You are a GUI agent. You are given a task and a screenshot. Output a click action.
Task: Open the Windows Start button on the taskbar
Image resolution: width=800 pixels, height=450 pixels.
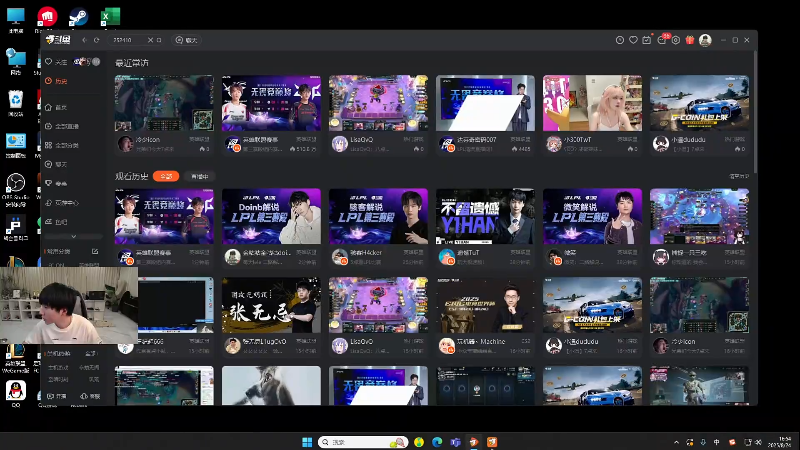[x=307, y=442]
